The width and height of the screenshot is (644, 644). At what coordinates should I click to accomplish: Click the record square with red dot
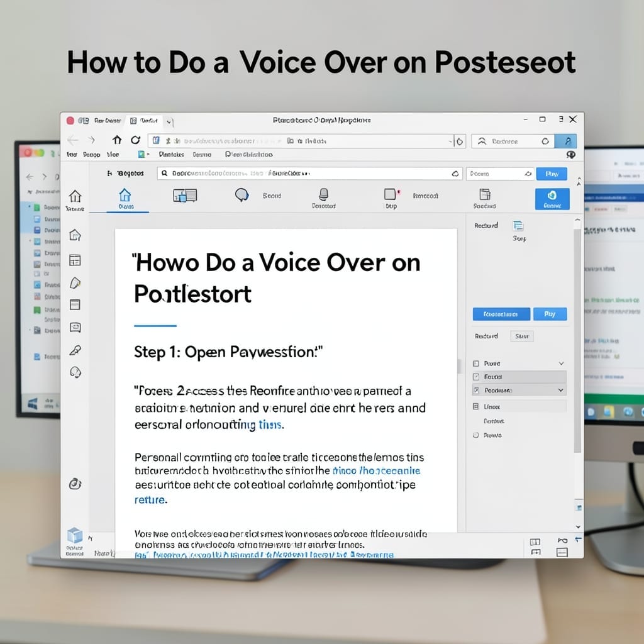(391, 194)
